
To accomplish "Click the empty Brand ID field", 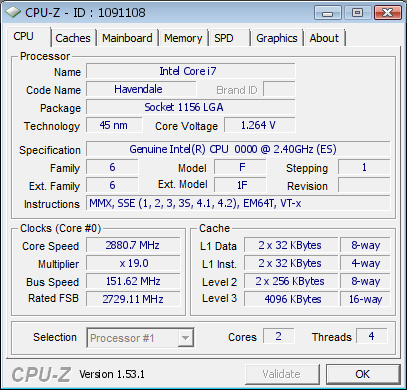I will pos(279,89).
